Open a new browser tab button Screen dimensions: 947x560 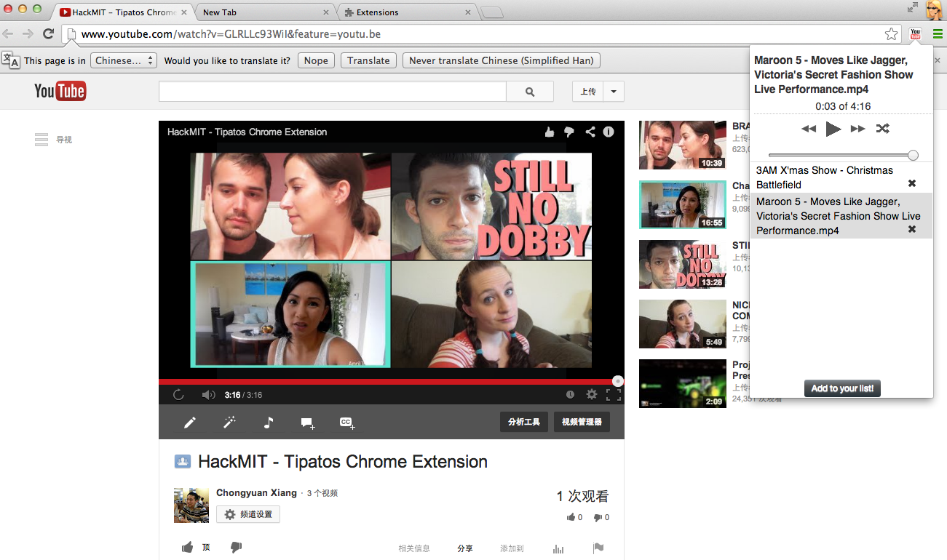coord(492,12)
